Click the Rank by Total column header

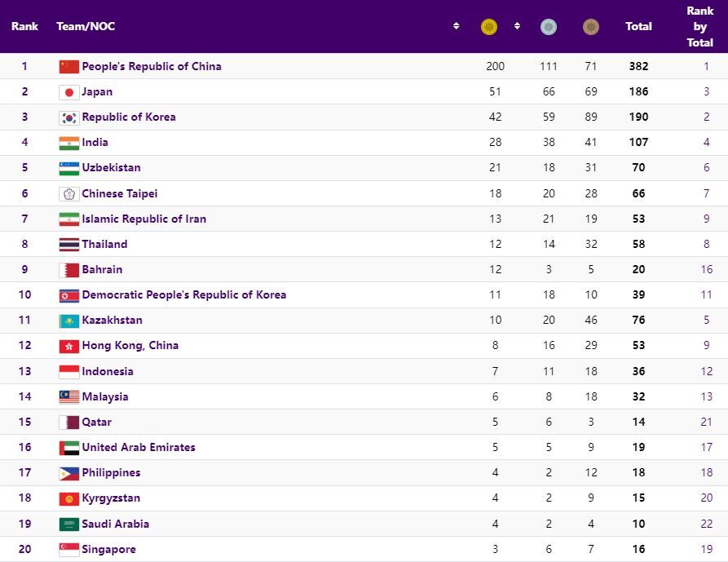click(x=699, y=26)
